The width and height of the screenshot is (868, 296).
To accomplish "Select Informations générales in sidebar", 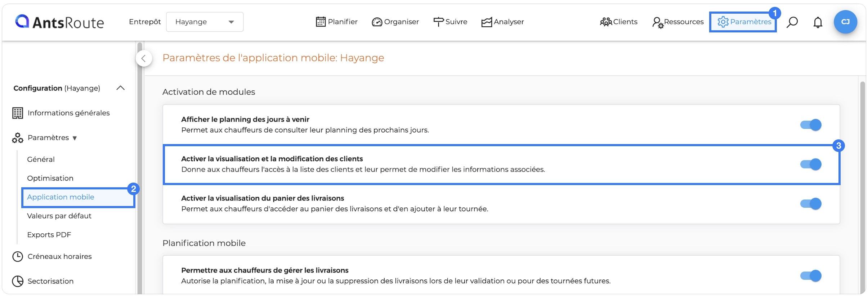I will [x=68, y=113].
